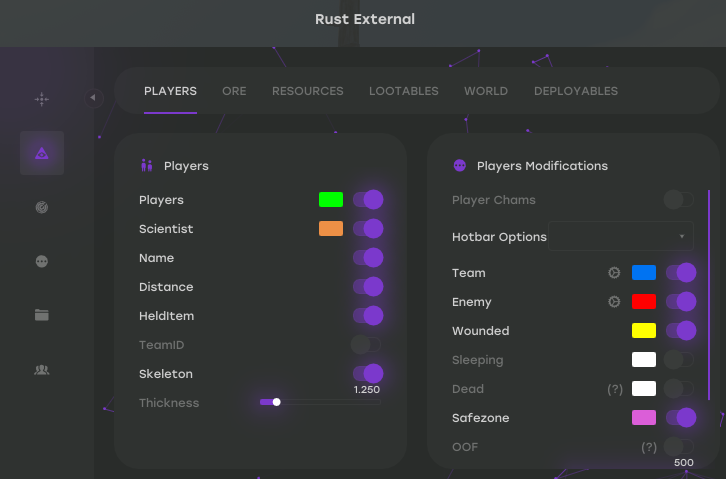Open the radar sidebar section

pos(41,207)
